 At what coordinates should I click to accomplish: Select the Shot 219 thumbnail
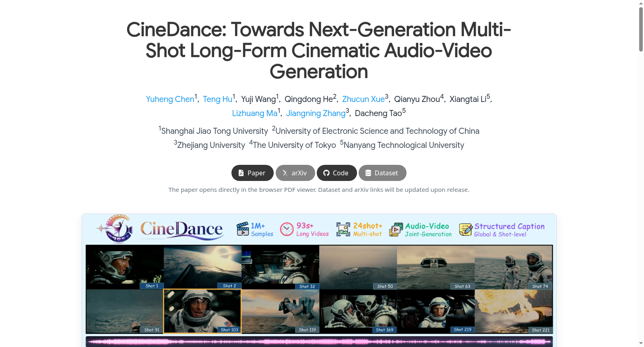[436, 311]
